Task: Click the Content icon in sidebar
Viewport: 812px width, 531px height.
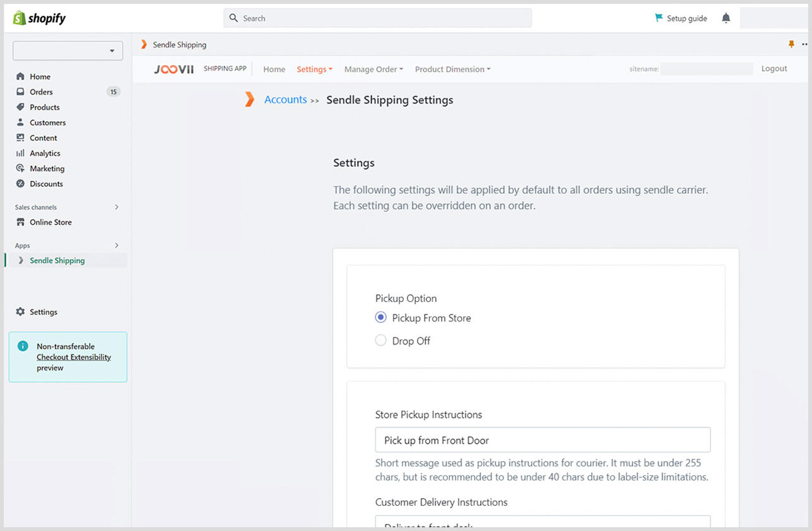Action: [x=20, y=138]
